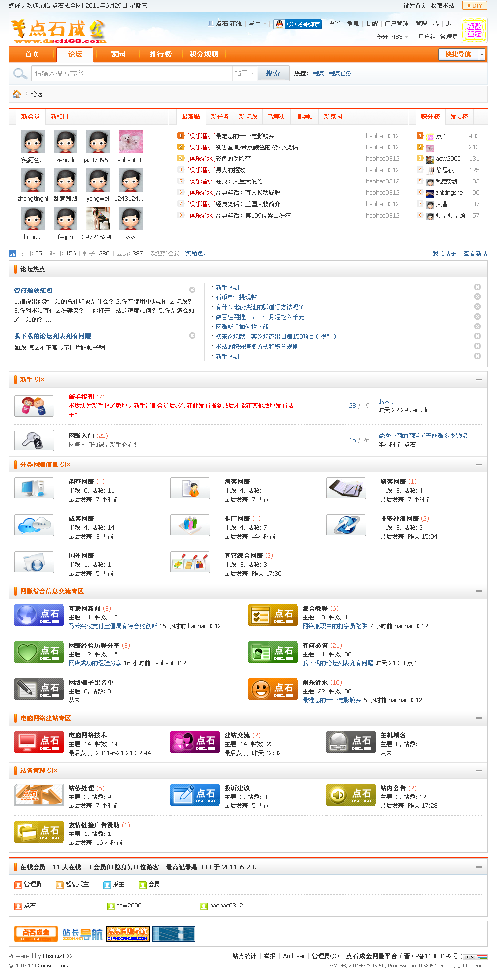Collapse the 分类网赚信息专区 section
Screen dimensions: 497x980
(479, 465)
